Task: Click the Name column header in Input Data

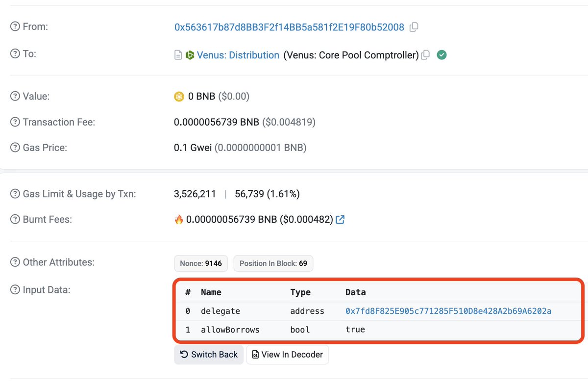Action: [x=211, y=292]
